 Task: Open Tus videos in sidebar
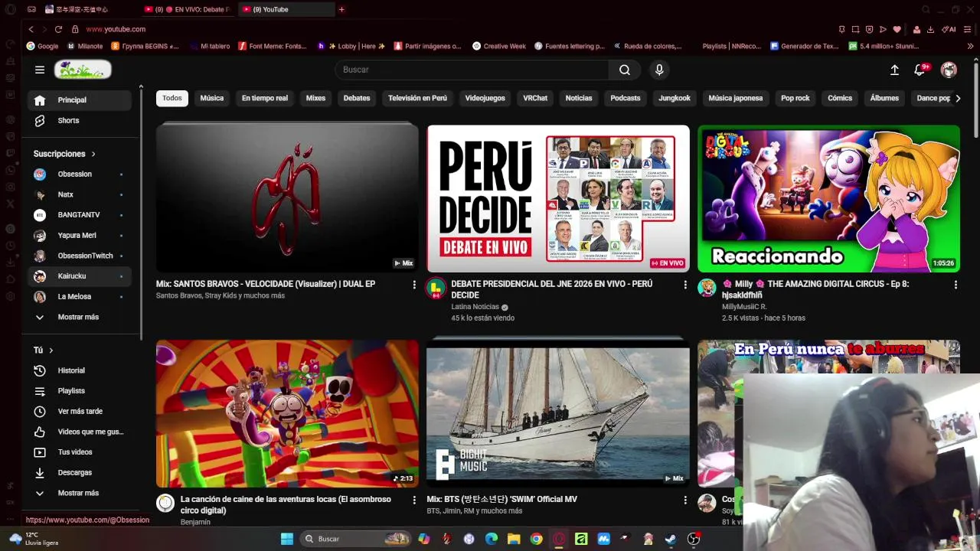point(80,452)
